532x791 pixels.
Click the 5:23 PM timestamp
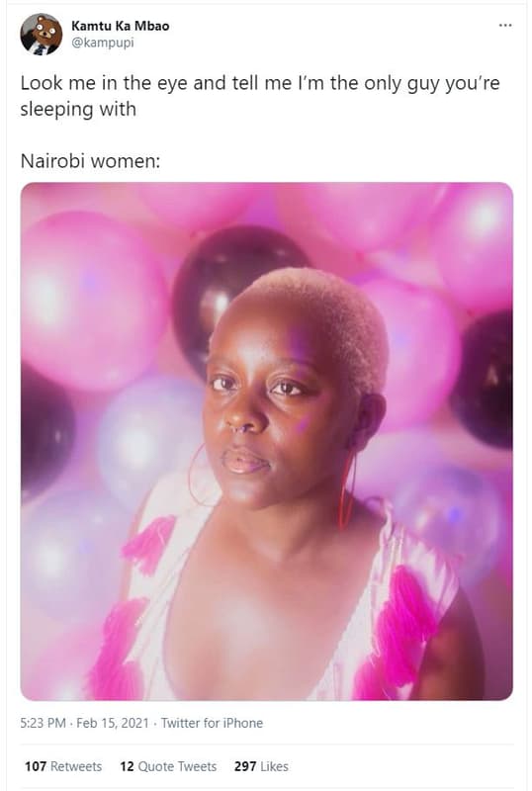pyautogui.click(x=43, y=723)
